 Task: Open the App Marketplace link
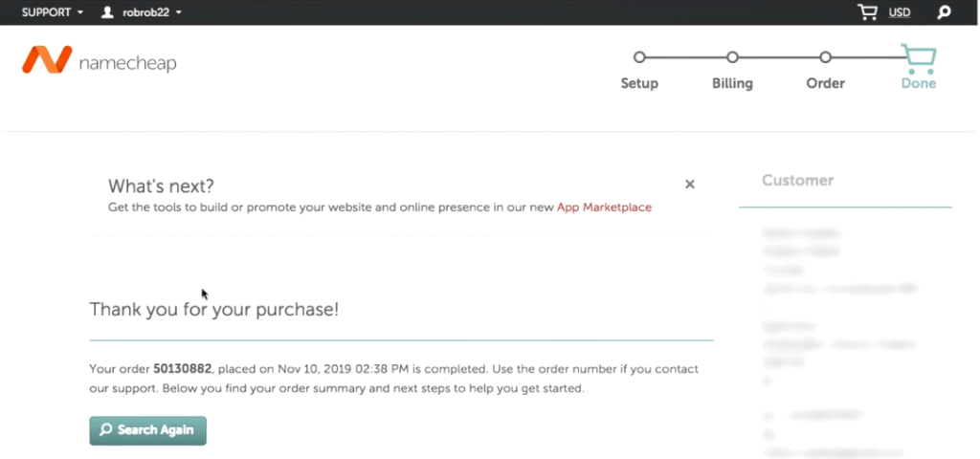[x=604, y=208]
